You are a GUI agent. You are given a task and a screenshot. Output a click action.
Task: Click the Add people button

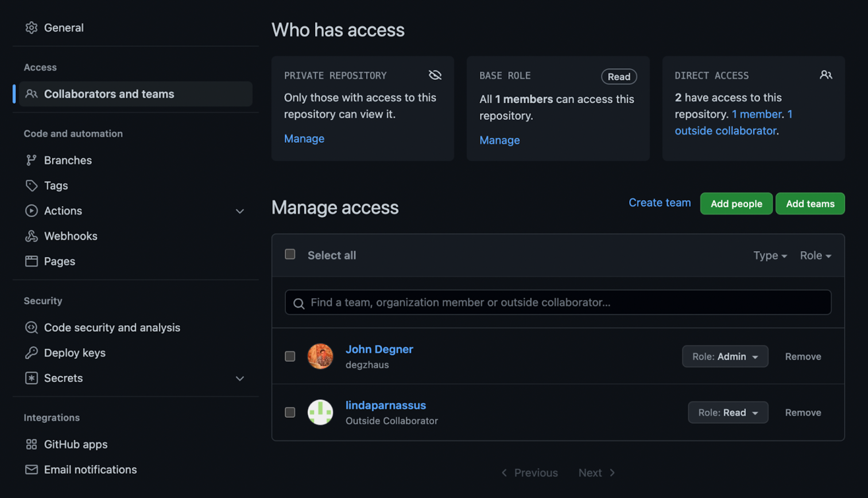(x=736, y=203)
